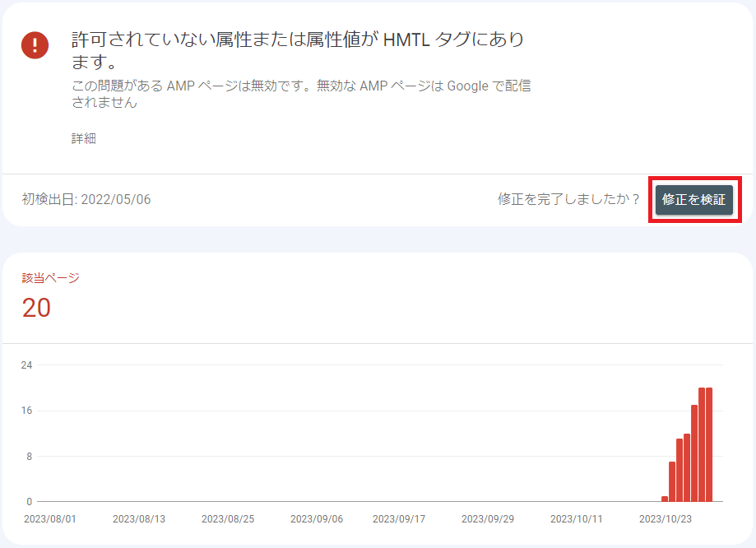Image resolution: width=756 pixels, height=548 pixels.
Task: Open the 詳細 link
Action: (84, 138)
